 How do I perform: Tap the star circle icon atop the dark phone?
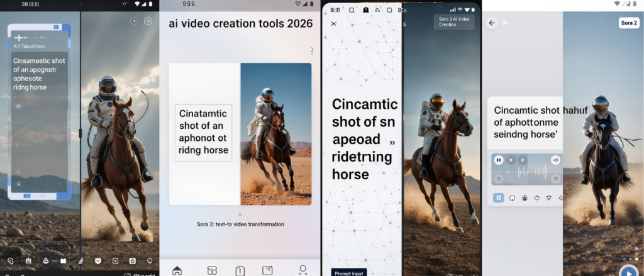pos(148,21)
